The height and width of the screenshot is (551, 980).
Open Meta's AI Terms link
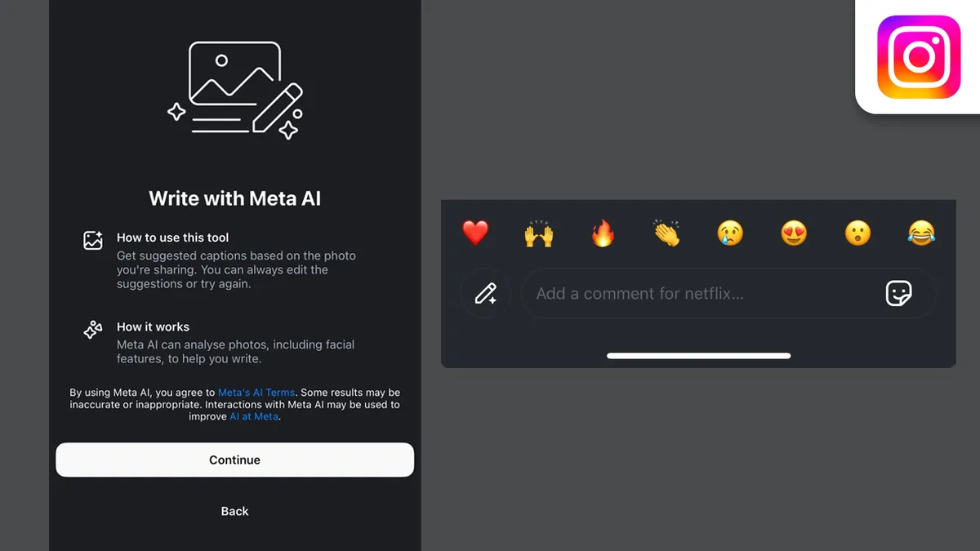[x=256, y=392]
